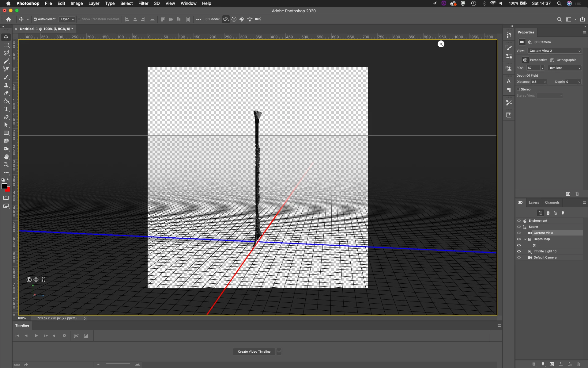Collapse the Depth Map tree item
Image resolution: width=588 pixels, height=368 pixels.
tap(525, 239)
